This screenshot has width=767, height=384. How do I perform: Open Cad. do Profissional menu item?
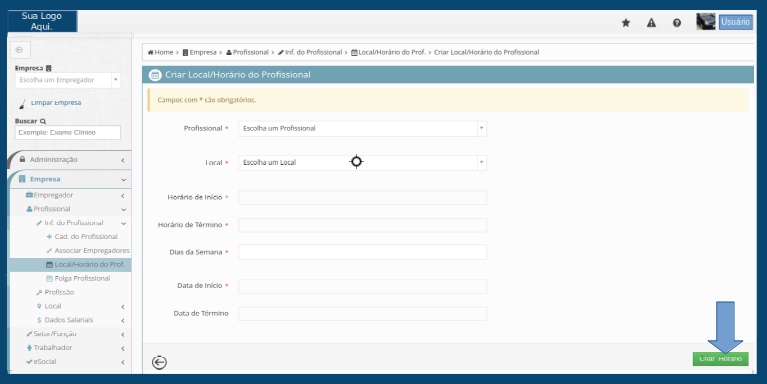coord(86,237)
